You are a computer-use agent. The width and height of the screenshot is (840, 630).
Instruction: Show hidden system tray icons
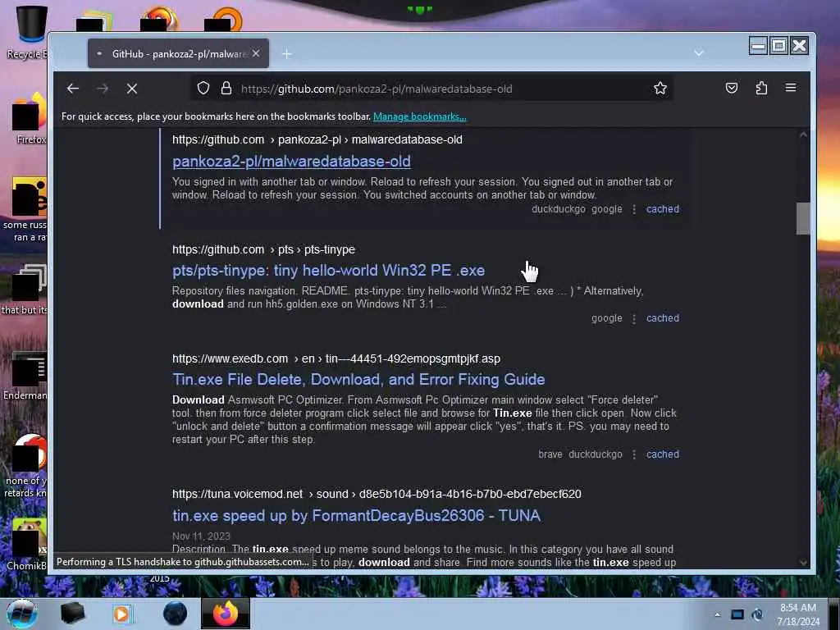tap(717, 614)
